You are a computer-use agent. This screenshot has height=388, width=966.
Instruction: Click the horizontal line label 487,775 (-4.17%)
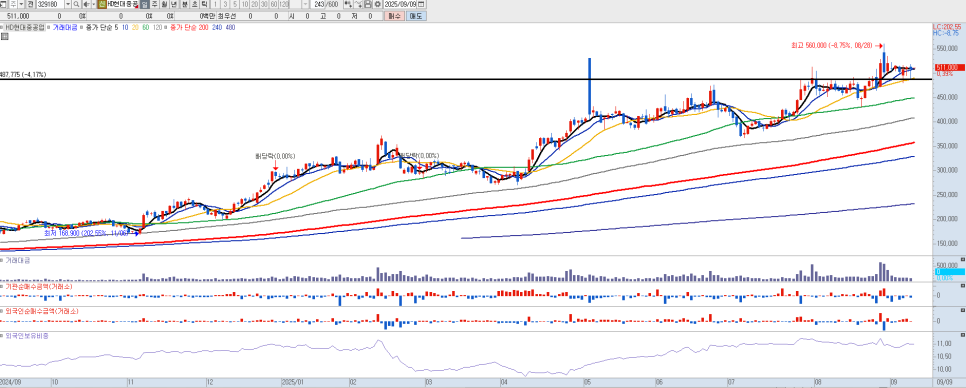[23, 75]
